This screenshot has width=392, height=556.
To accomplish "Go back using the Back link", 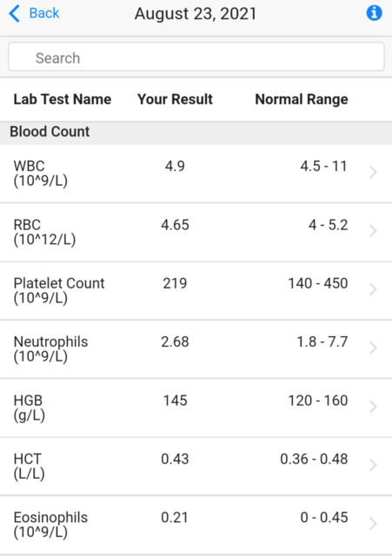I will pos(44,13).
